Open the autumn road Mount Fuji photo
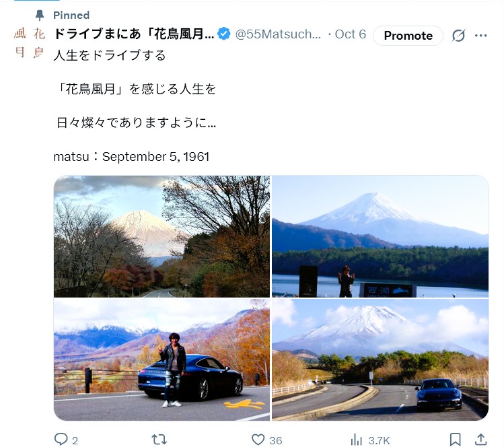Viewport: 504px width, 447px height. pyautogui.click(x=161, y=236)
